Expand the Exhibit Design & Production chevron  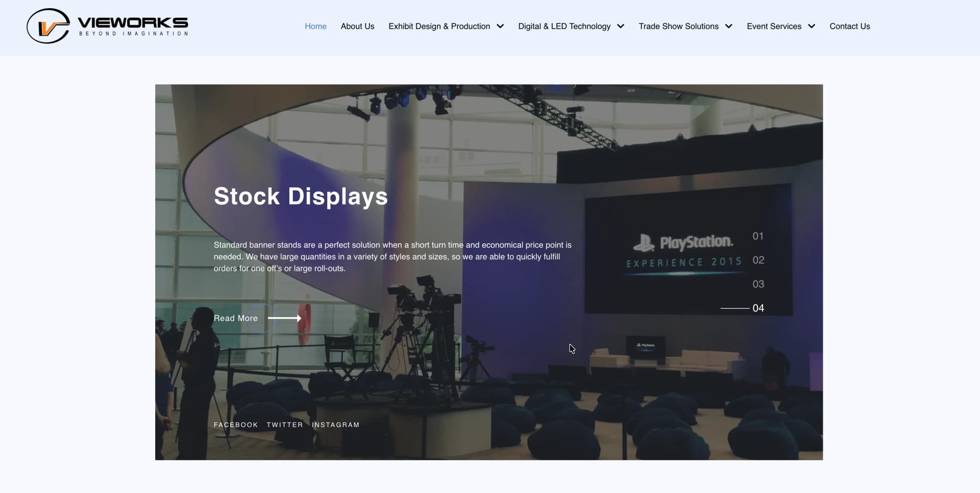[500, 27]
